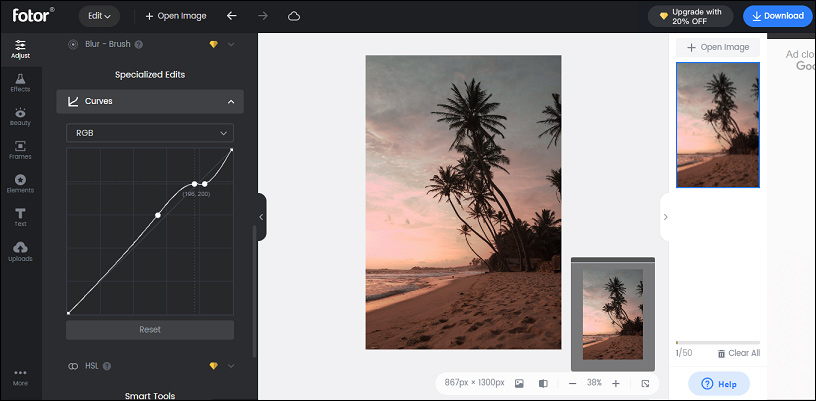Click the HSL help question icon
This screenshot has height=401, width=816.
(x=107, y=366)
